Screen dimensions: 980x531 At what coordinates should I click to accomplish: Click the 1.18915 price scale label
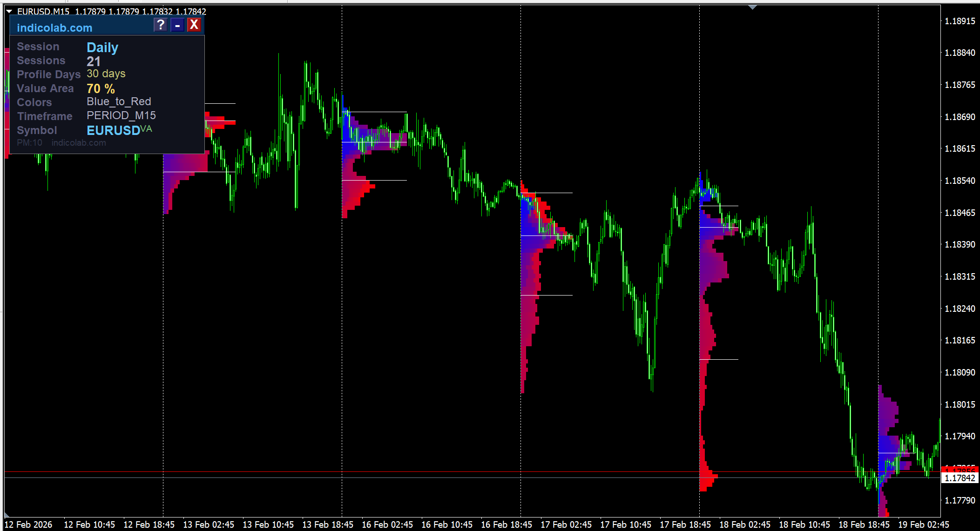click(x=960, y=21)
